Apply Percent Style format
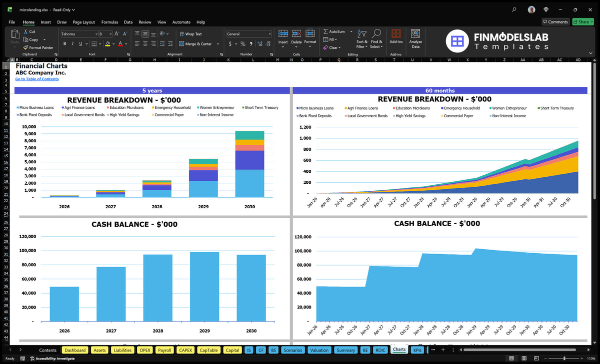The image size is (600, 364). coord(243,44)
